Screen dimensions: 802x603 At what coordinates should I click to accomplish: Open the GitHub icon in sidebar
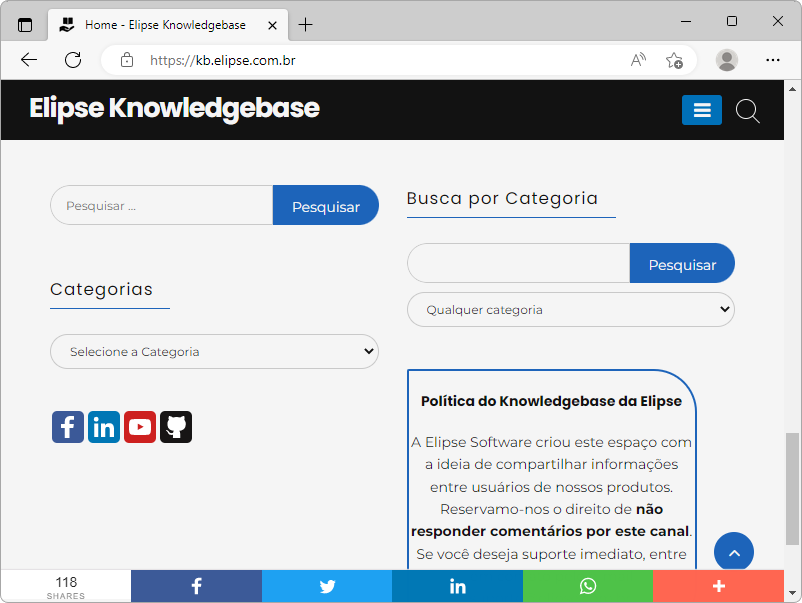click(x=175, y=426)
